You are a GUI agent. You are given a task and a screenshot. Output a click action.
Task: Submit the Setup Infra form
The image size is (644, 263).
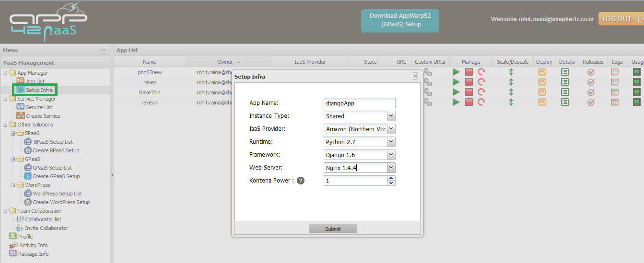click(x=333, y=229)
